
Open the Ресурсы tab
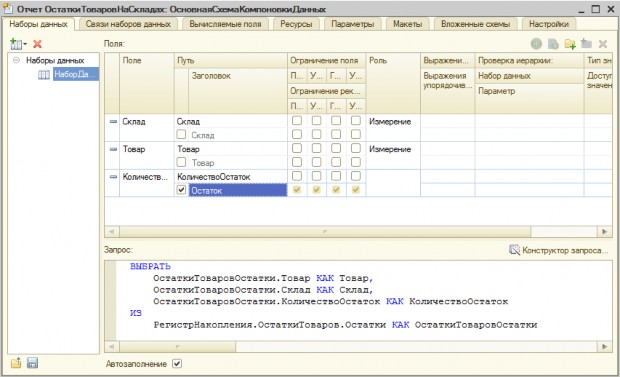(x=296, y=24)
